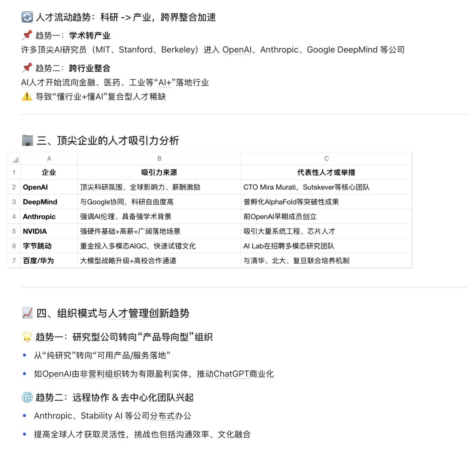The width and height of the screenshot is (476, 450).
Task: Click the chart emoji beside 四、组织模式 heading
Action: (27, 313)
